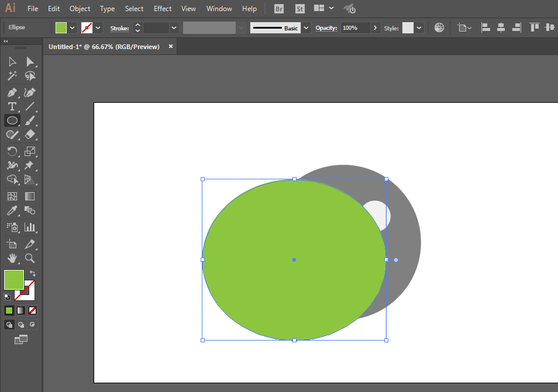Select the Artboard tool
The image size is (558, 392).
coord(12,244)
